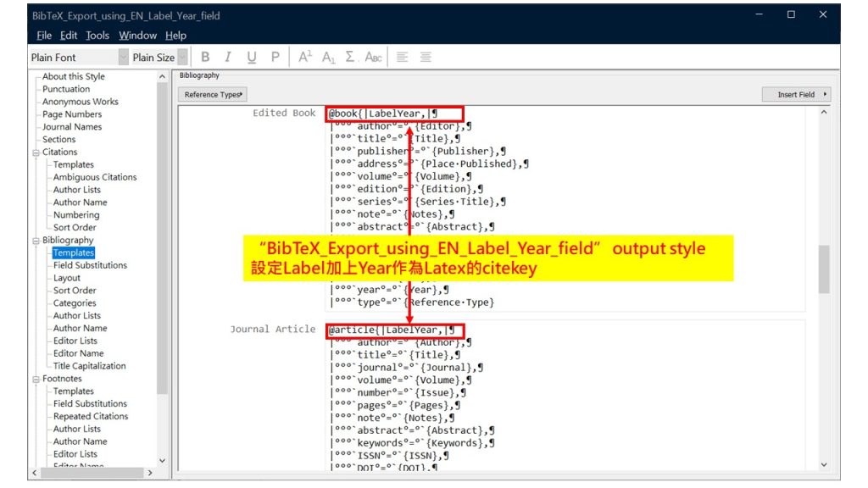
Task: Click sidebar horizontal scroll right arrow
Action: pyautogui.click(x=149, y=473)
